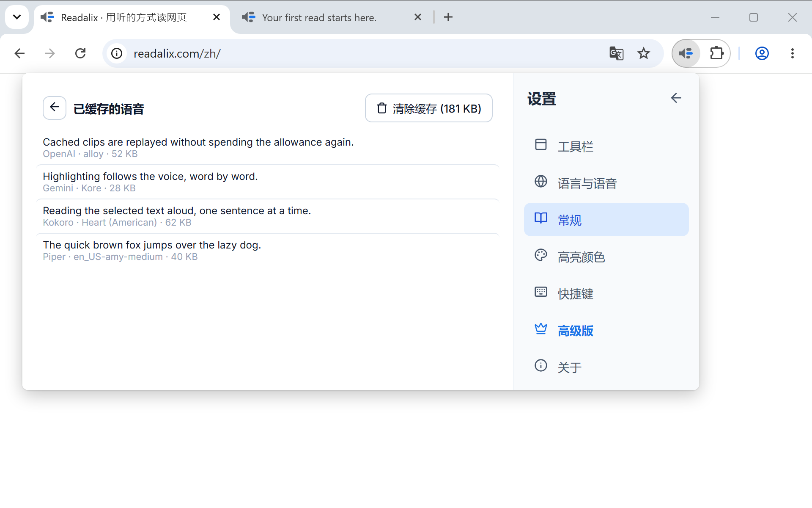Maximize the browser window
The image size is (812, 508).
754,17
